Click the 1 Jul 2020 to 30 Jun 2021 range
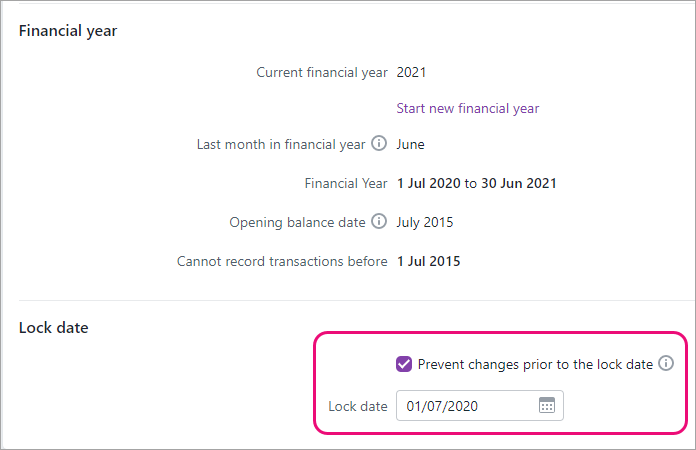This screenshot has height=450, width=696. 476,183
